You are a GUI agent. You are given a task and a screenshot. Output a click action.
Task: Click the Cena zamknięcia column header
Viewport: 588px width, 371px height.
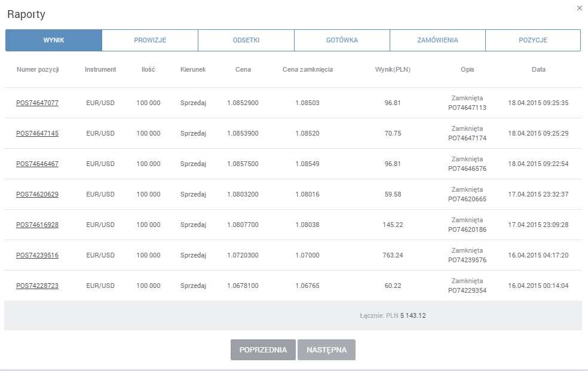[x=308, y=69]
